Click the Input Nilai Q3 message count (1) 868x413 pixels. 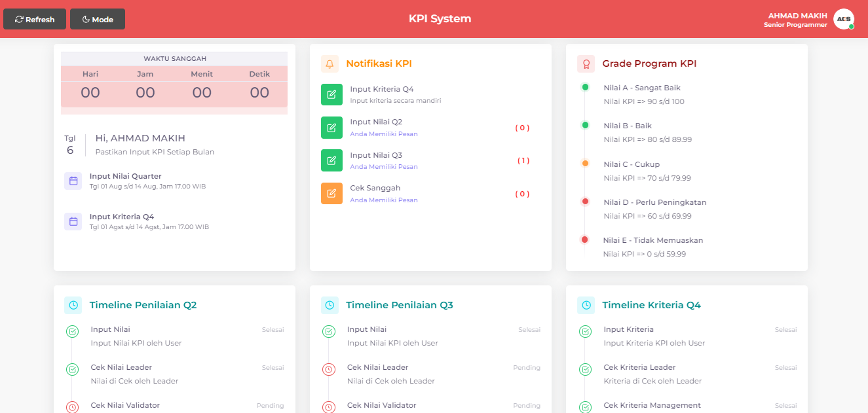(523, 160)
